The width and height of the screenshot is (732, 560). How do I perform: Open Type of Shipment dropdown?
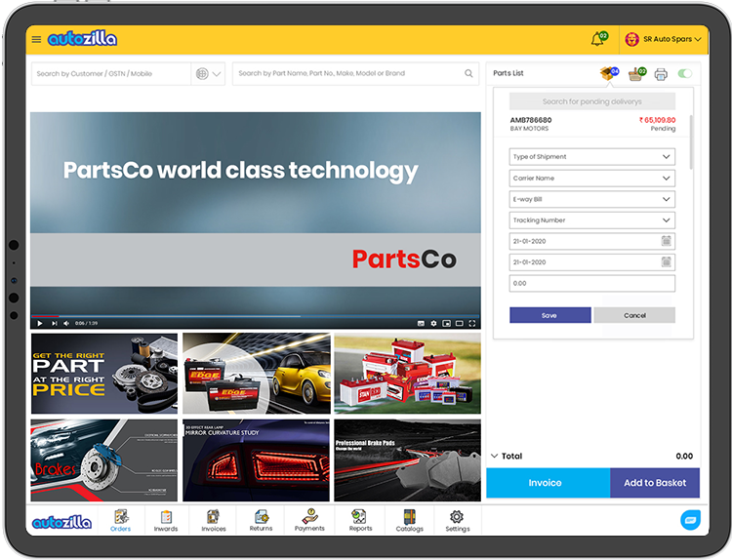(x=592, y=157)
